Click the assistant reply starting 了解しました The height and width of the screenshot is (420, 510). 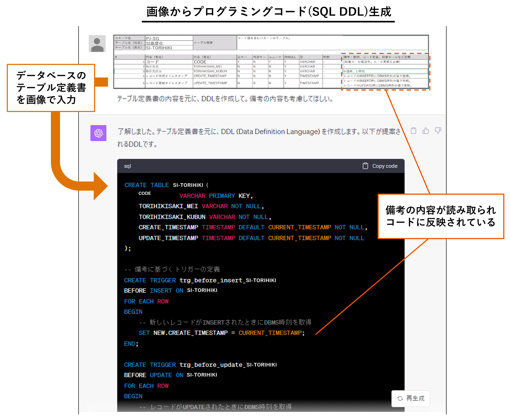pyautogui.click(x=259, y=138)
